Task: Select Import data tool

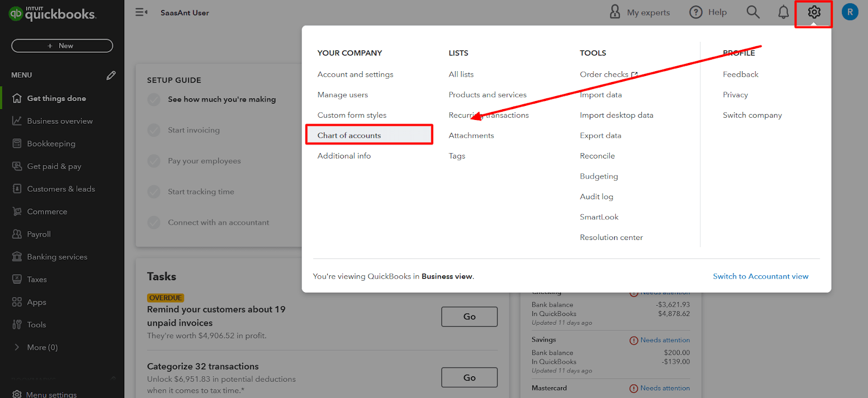Action: click(x=601, y=94)
